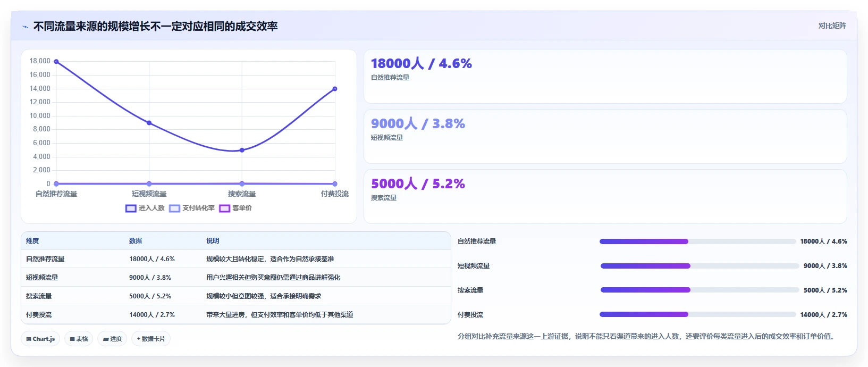Click the 18,000 y-axis tick label

pyautogui.click(x=40, y=61)
